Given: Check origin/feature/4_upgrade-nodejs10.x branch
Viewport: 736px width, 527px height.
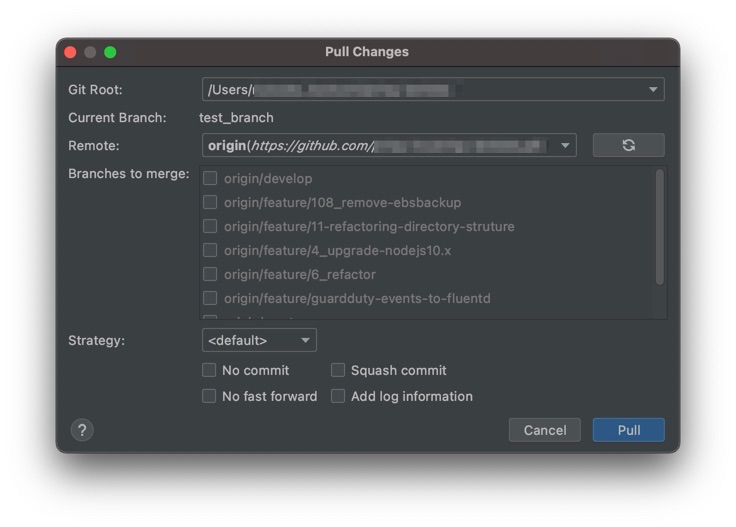Looking at the screenshot, I should click(210, 251).
